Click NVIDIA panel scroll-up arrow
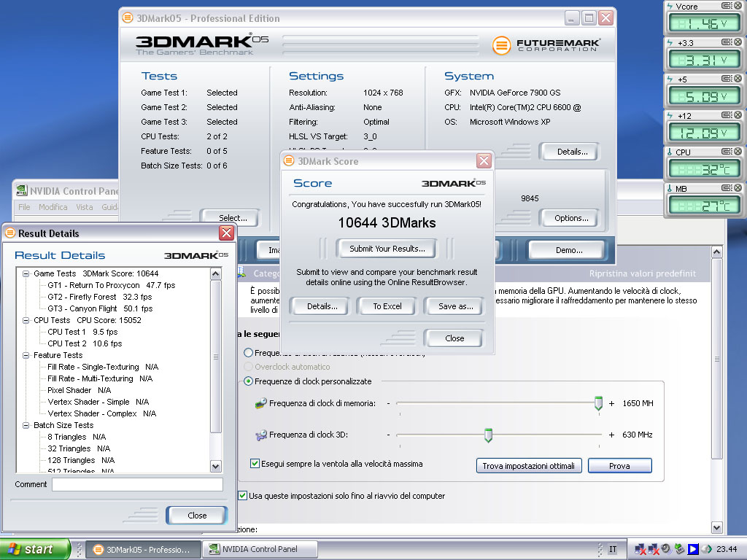 pos(716,252)
